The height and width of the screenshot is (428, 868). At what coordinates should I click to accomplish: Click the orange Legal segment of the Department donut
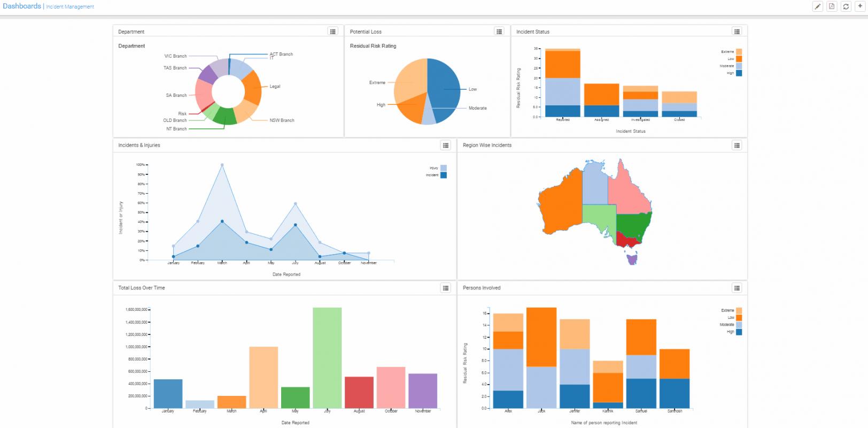253,88
